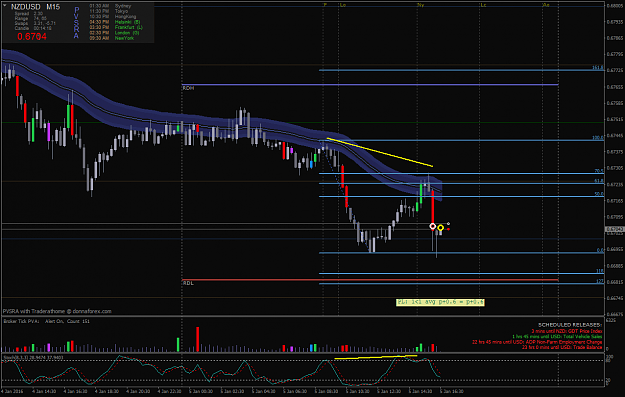Select the red RDL horizontal line
625x397 pixels.
pyautogui.click(x=370, y=280)
